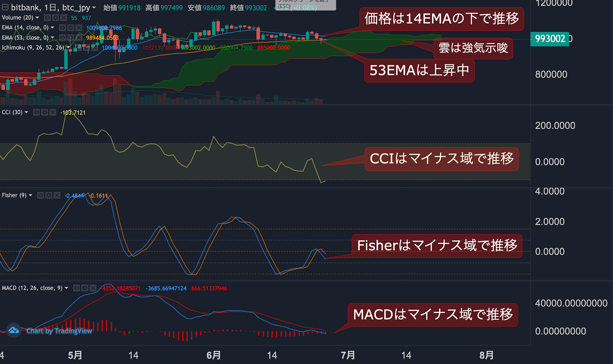This screenshot has width=613, height=364.
Task: Open CCI (30) indicator settings gear
Action: (x=45, y=112)
